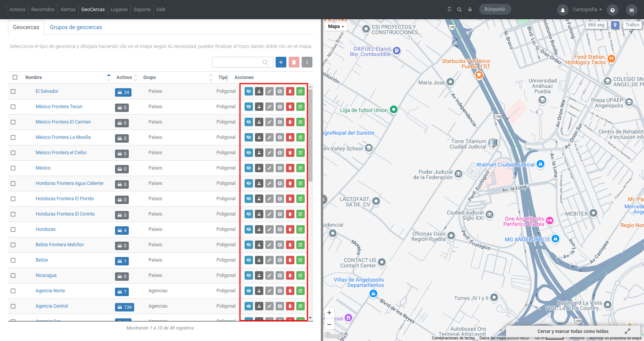Viewport: 644px width, 341px height.
Task: Click the Búsqueda button
Action: [495, 9]
